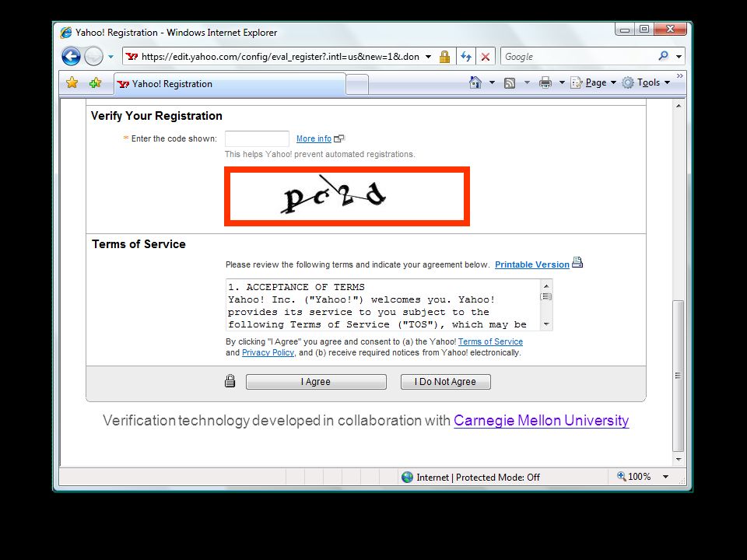Viewport: 747px width, 560px height.
Task: Open a new blank tab
Action: click(357, 85)
